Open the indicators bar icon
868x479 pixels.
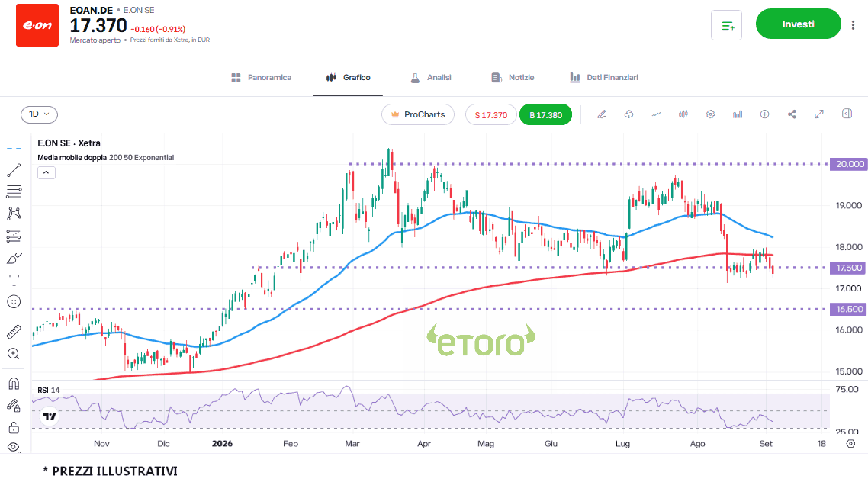click(738, 114)
